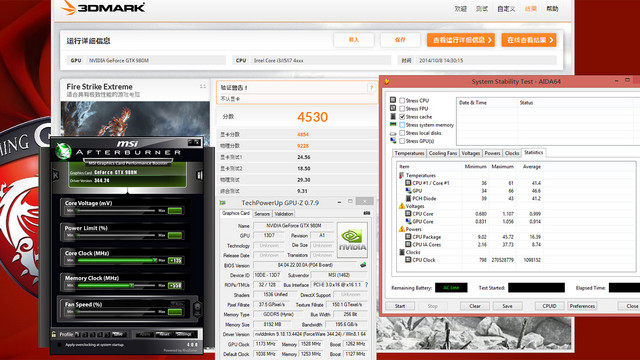Click the Fan Speed slider track
This screenshot has height=360, width=640.
[116, 312]
